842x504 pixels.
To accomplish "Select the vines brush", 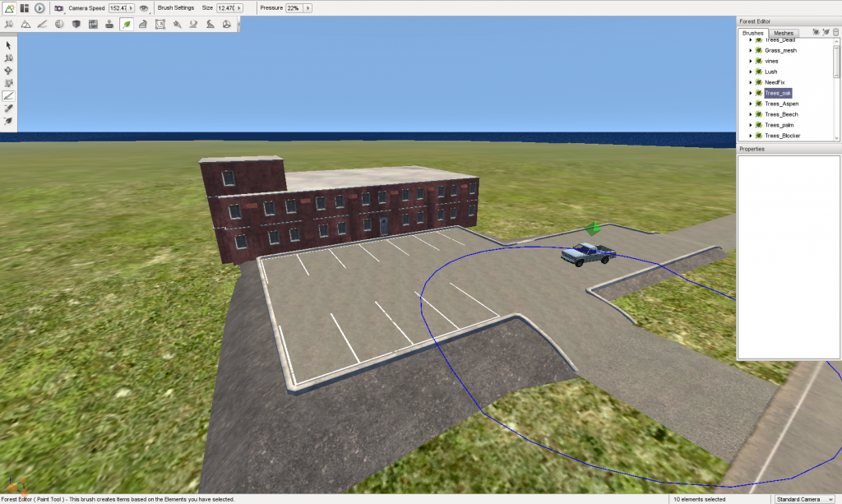I will 771,61.
